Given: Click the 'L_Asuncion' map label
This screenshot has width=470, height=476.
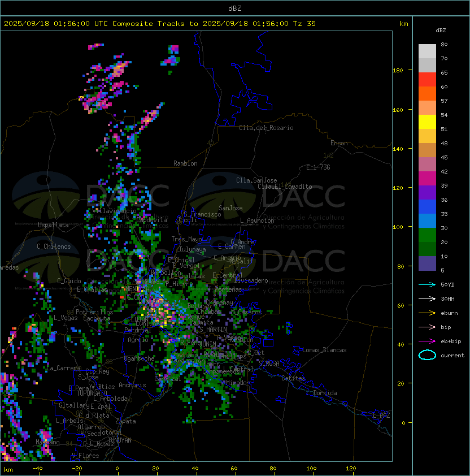Looking at the screenshot, I should 257,220.
